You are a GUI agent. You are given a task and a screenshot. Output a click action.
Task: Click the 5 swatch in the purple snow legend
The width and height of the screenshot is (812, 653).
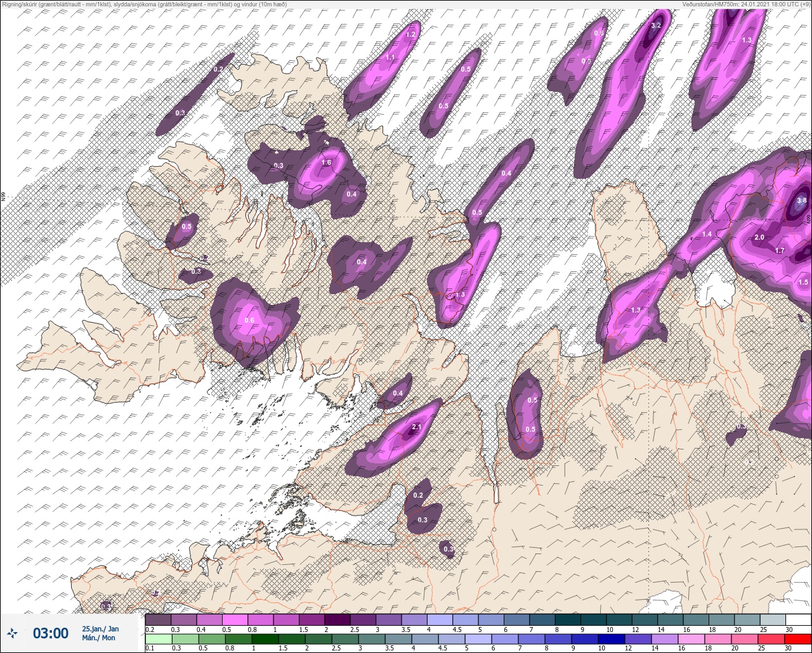(x=491, y=620)
